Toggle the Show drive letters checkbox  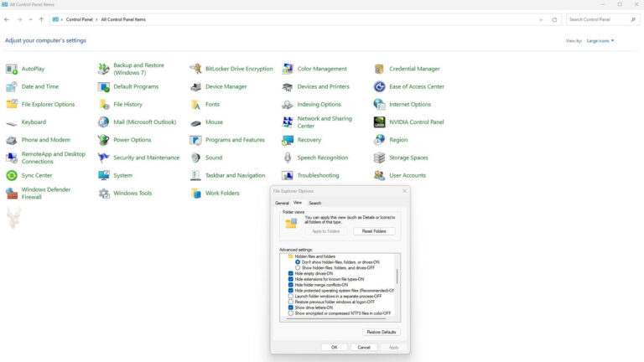[291, 308]
